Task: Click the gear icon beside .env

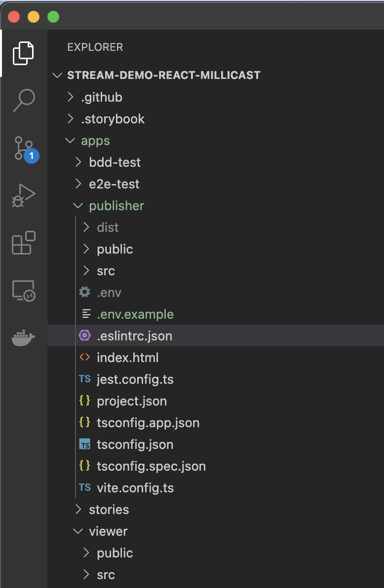Action: [x=85, y=292]
